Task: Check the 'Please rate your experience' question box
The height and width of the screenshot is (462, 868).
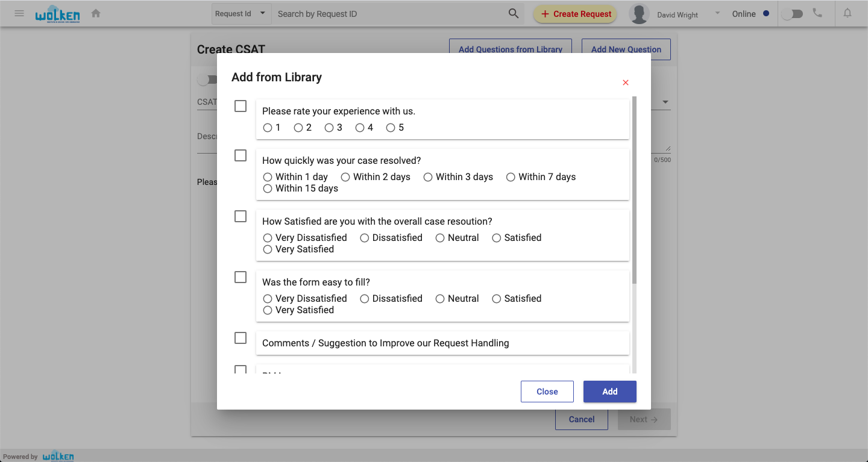Action: (x=241, y=106)
